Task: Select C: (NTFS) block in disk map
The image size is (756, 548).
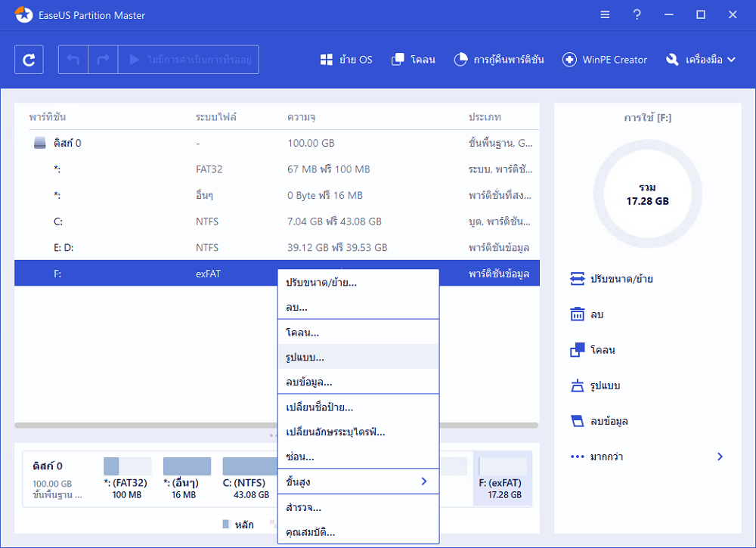Action: pos(249,478)
